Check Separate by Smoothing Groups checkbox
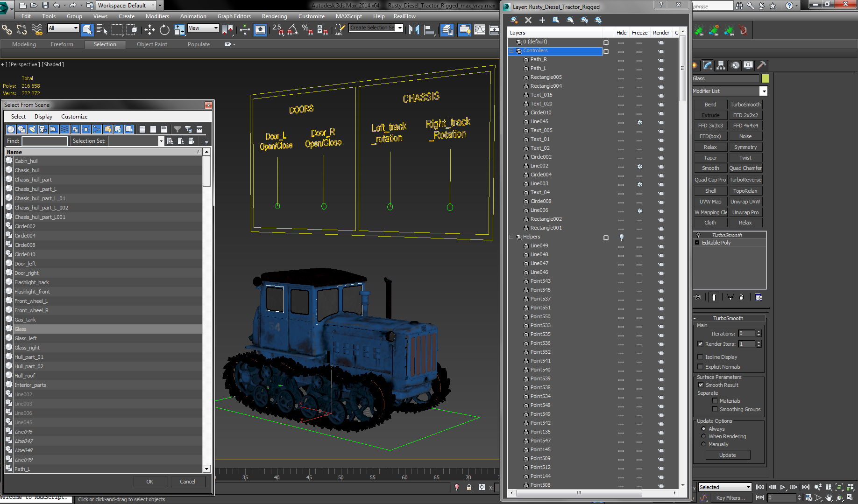The image size is (858, 504). (715, 409)
